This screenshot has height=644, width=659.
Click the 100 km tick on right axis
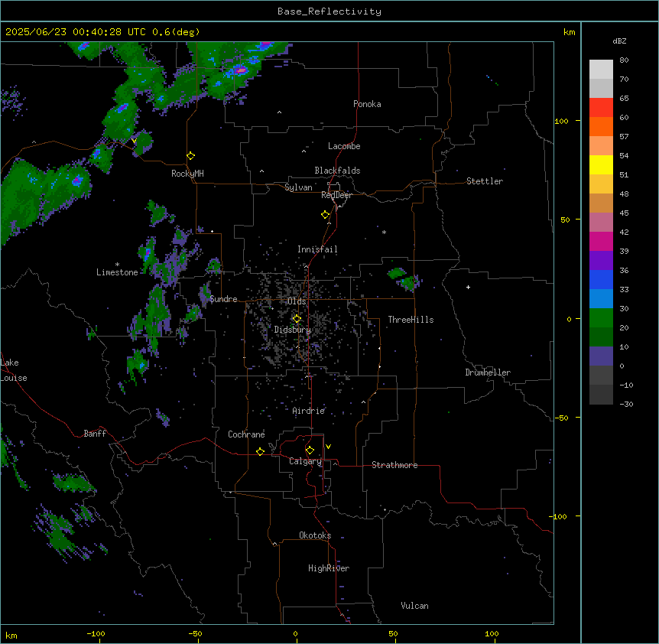pyautogui.click(x=561, y=121)
